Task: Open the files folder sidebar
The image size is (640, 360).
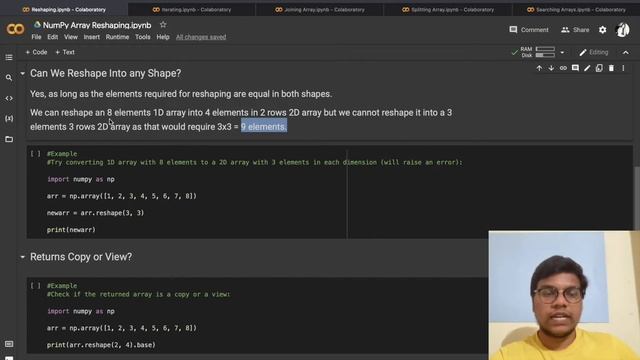Action: point(9,139)
